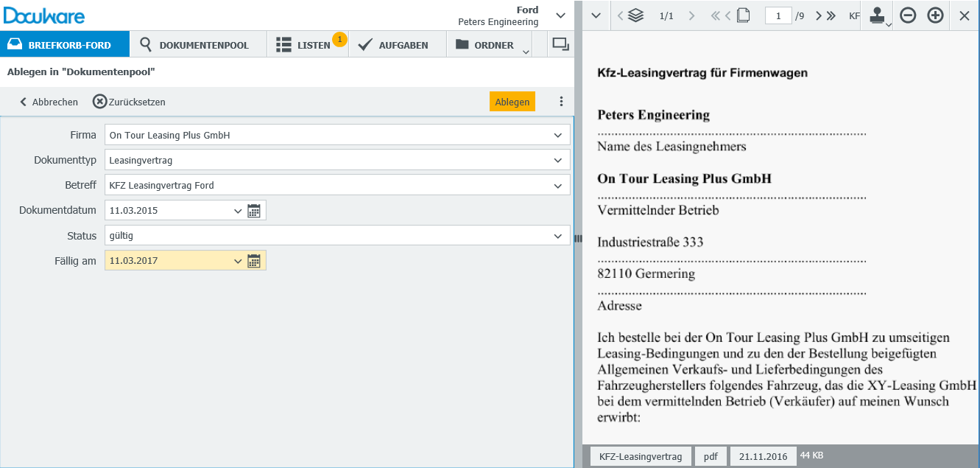Expand the Dokumenttyp dropdown

(557, 161)
